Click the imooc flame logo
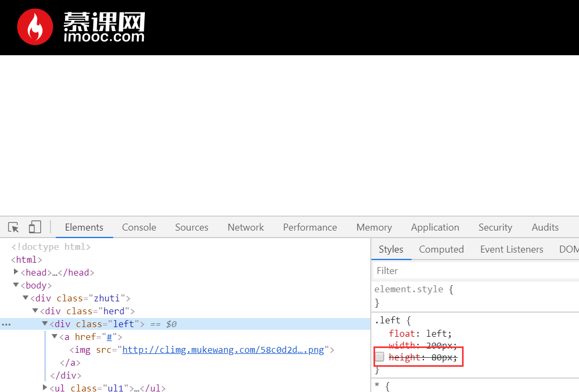Image resolution: width=579 pixels, height=392 pixels. (35, 27)
